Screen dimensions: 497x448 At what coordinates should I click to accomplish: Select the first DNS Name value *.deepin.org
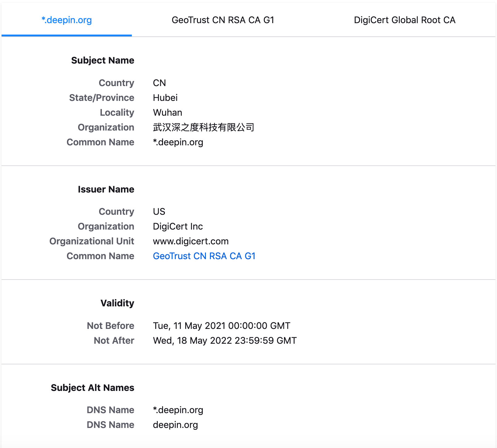coord(178,410)
